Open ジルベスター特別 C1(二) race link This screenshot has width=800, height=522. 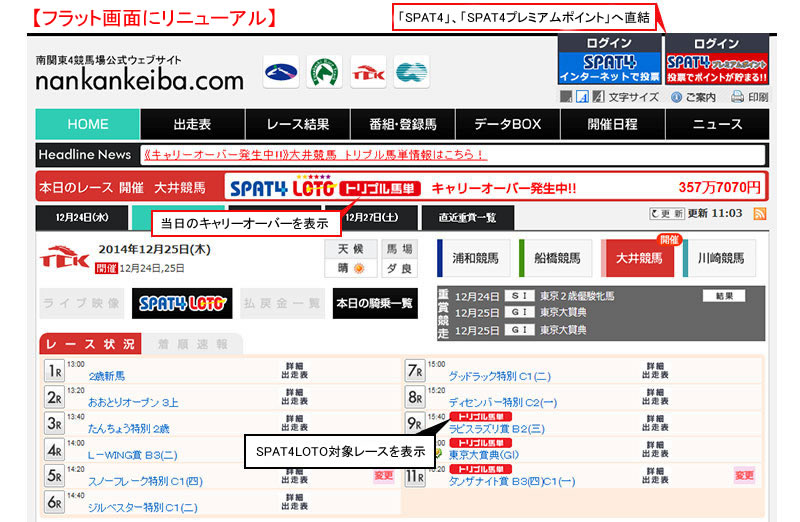click(143, 508)
